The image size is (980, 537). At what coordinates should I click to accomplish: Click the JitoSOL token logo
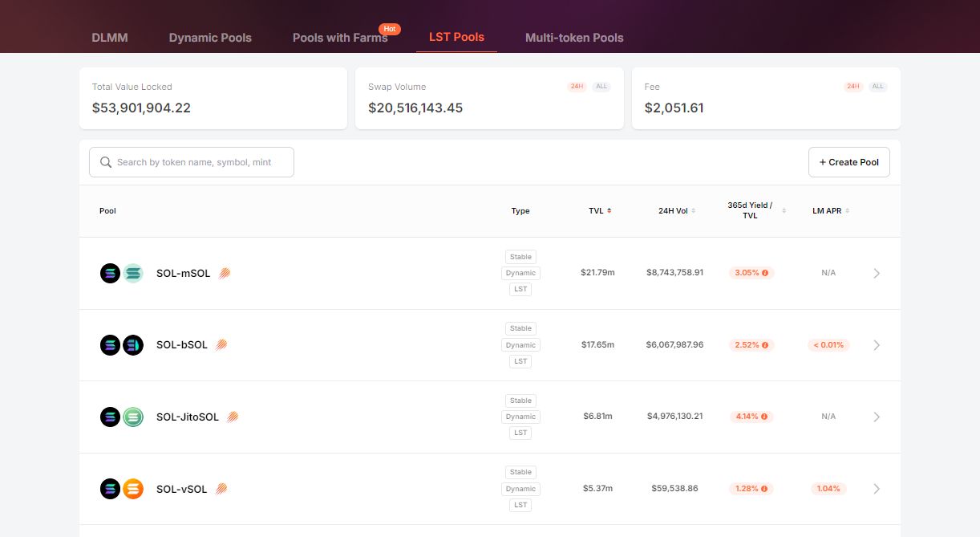133,417
